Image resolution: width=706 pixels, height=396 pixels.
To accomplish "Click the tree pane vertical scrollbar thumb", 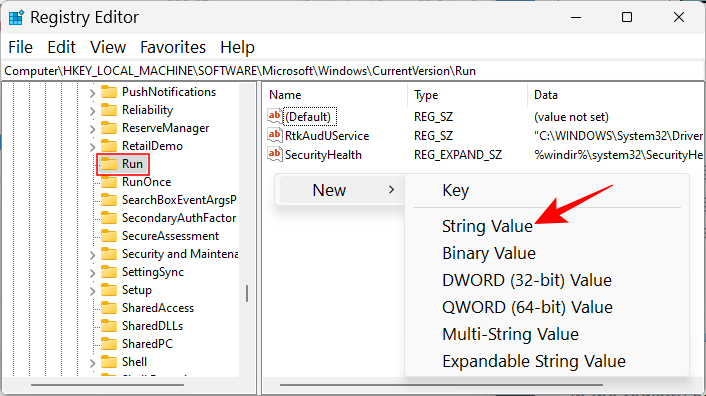I will click(x=247, y=293).
